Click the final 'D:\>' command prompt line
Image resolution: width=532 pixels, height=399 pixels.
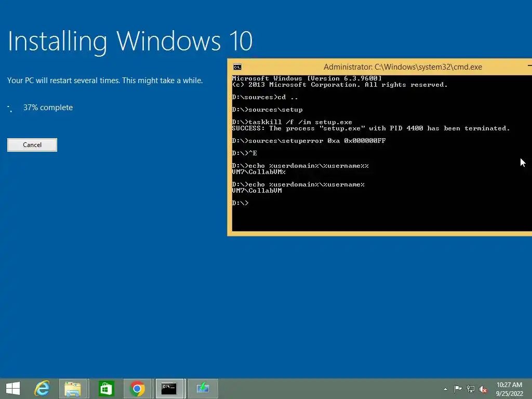240,203
